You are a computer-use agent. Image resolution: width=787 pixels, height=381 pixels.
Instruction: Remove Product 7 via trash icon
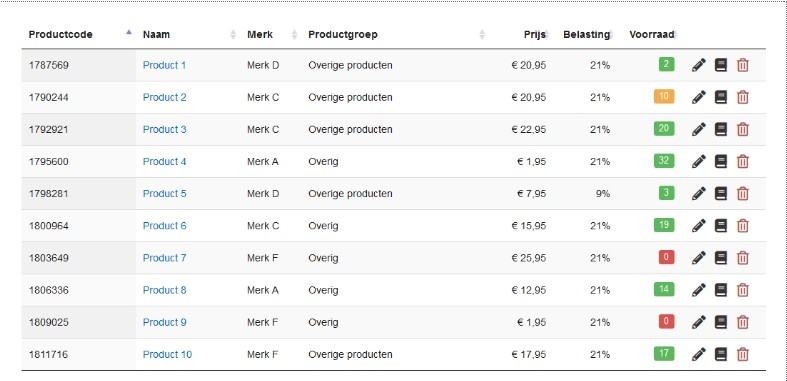[x=742, y=258]
